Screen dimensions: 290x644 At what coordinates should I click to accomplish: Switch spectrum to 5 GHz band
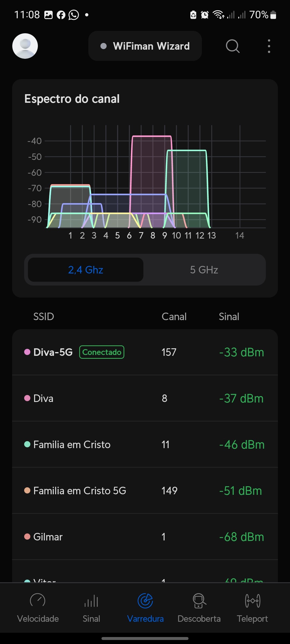tap(204, 270)
